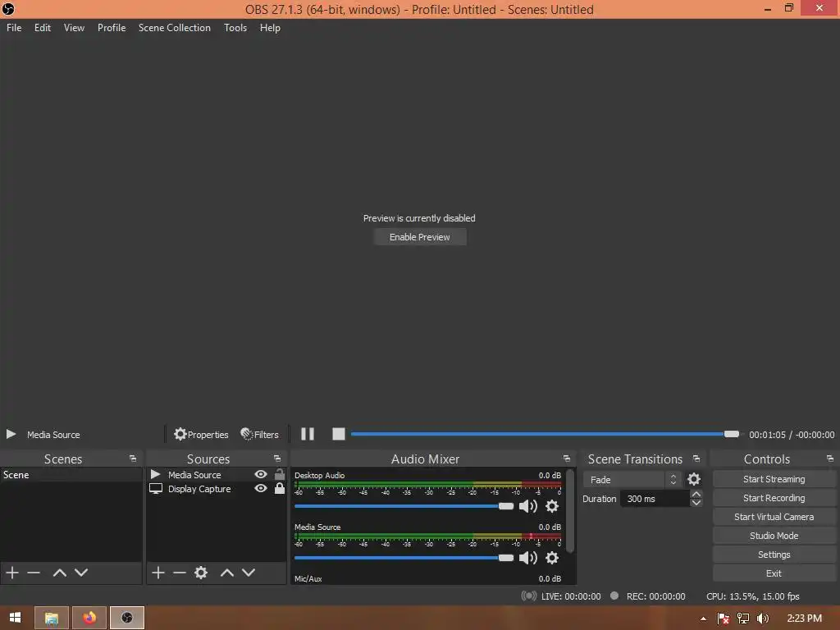The image size is (840, 630).
Task: Move scene up with arrow
Action: tap(59, 573)
